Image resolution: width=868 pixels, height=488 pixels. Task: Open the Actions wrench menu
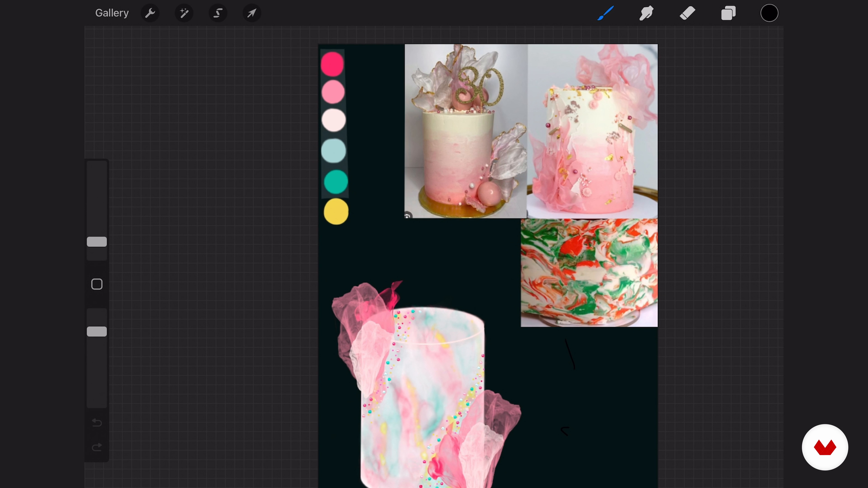150,13
